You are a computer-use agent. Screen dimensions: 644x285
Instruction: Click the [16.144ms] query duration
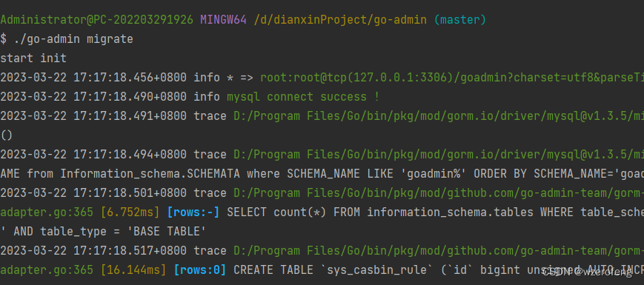pos(133,270)
